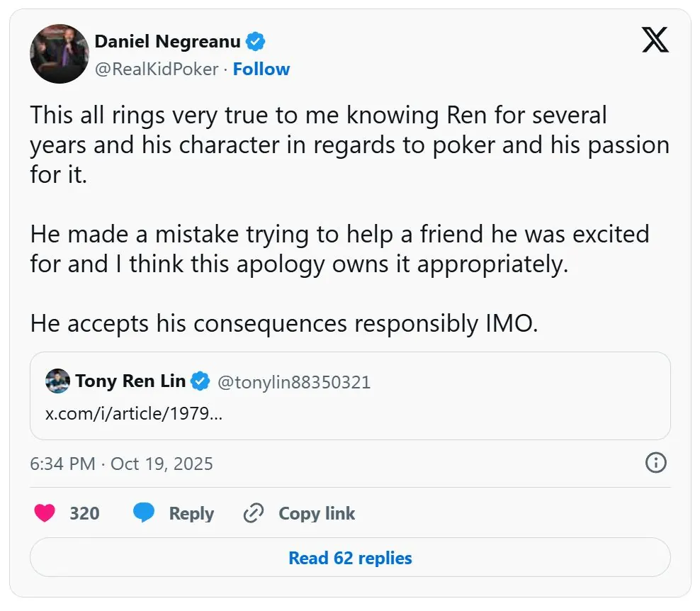Click the 6:34 PM · Oct 19, 2025 timestamp
This screenshot has width=700, height=611.
point(121,464)
